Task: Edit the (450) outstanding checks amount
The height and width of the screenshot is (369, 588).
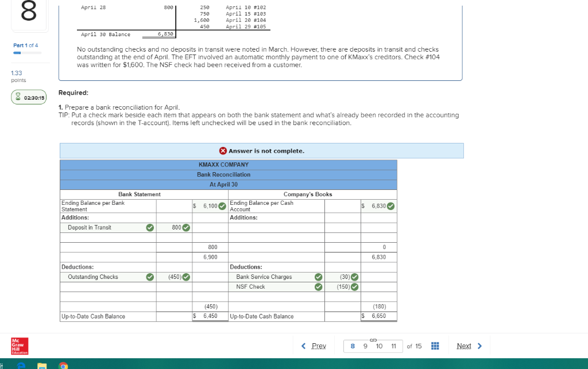Action: 175,277
